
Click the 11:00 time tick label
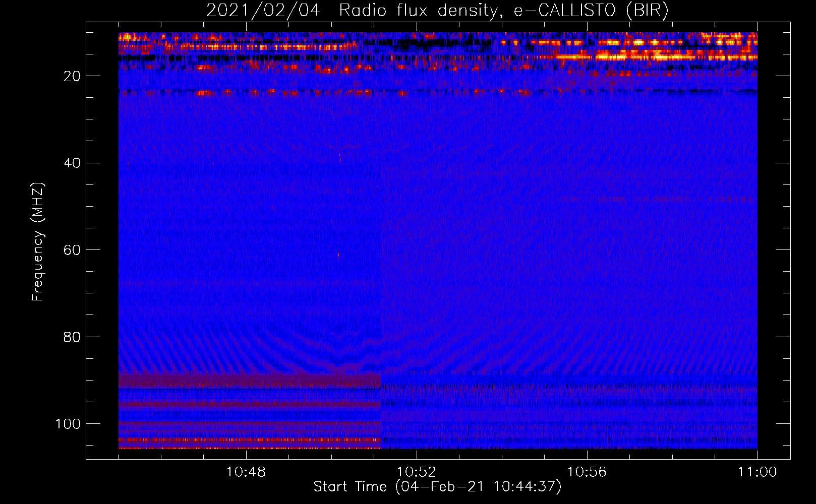(x=757, y=472)
